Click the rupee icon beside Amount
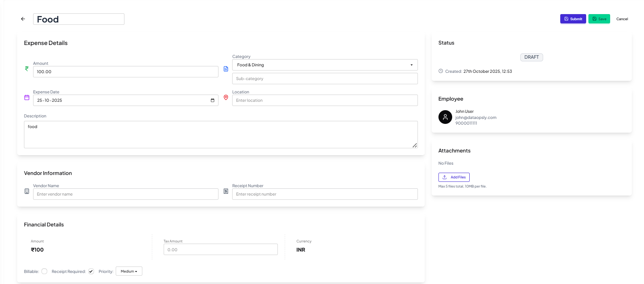 tap(27, 69)
